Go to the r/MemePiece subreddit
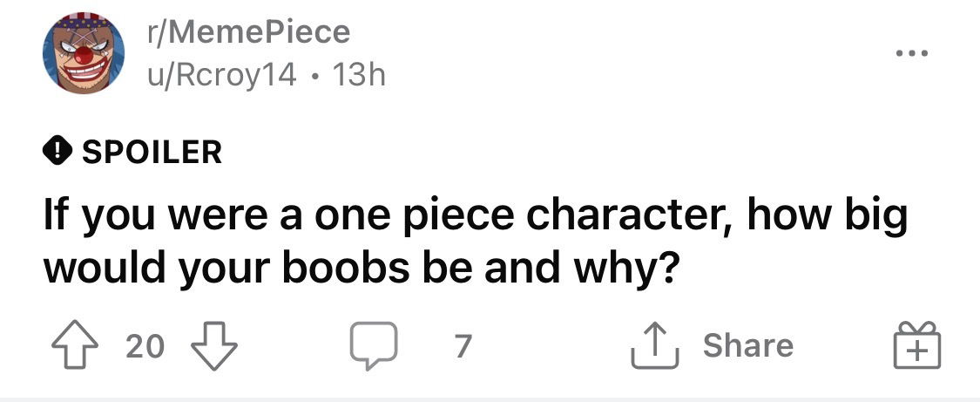Image resolution: width=980 pixels, height=402 pixels. [247, 33]
